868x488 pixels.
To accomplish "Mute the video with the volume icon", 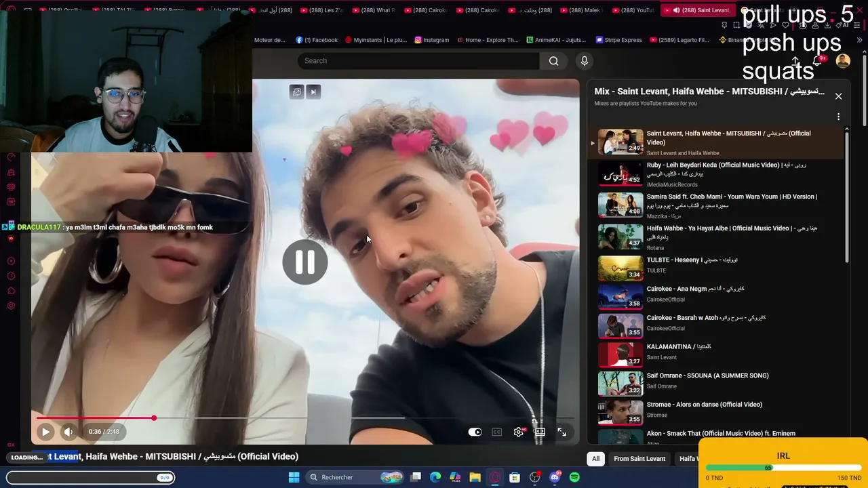I will [x=68, y=432].
